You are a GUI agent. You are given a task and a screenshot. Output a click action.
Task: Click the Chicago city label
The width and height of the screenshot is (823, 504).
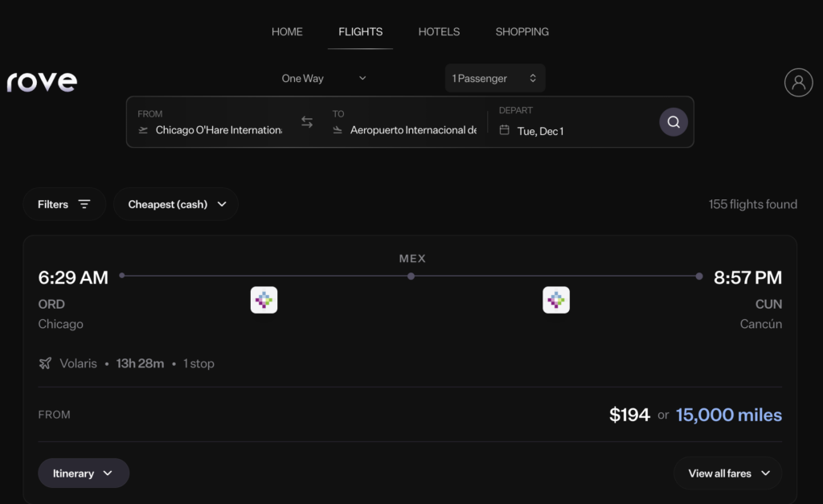[60, 324]
